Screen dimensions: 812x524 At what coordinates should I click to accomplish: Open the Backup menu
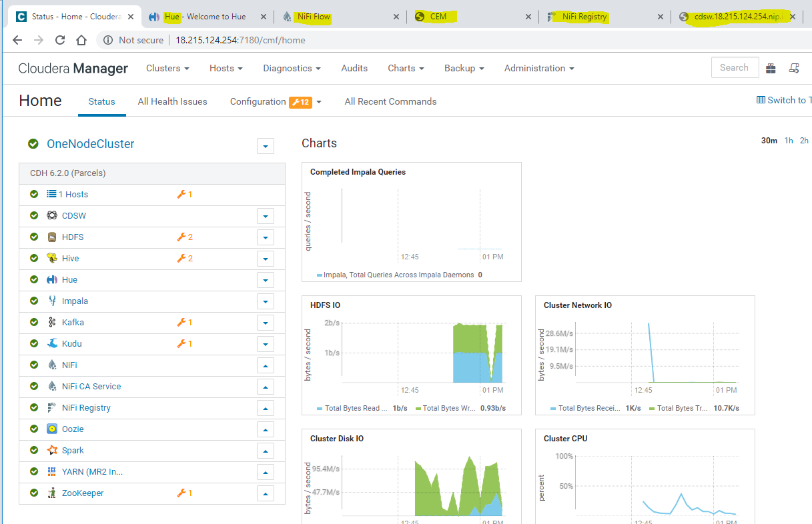[464, 68]
